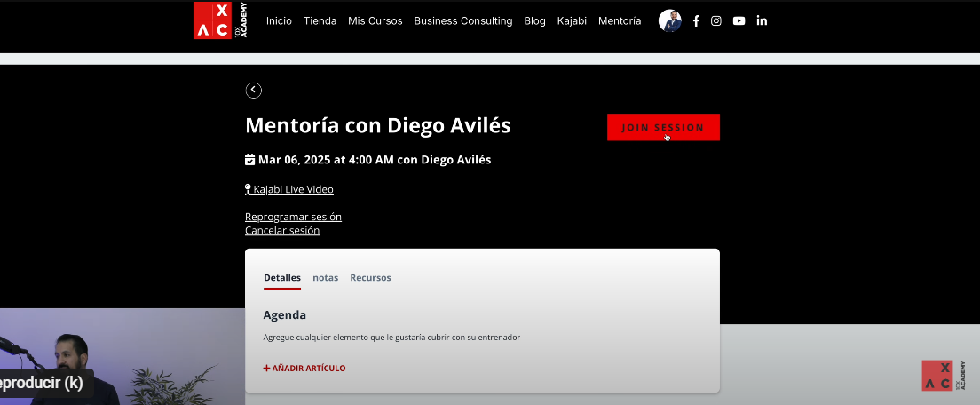Open the YouTube social icon
The height and width of the screenshot is (405, 980).
739,20
